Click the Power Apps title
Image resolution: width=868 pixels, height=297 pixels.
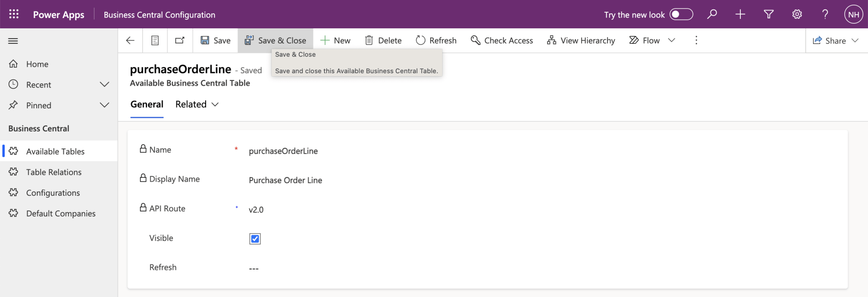point(59,15)
